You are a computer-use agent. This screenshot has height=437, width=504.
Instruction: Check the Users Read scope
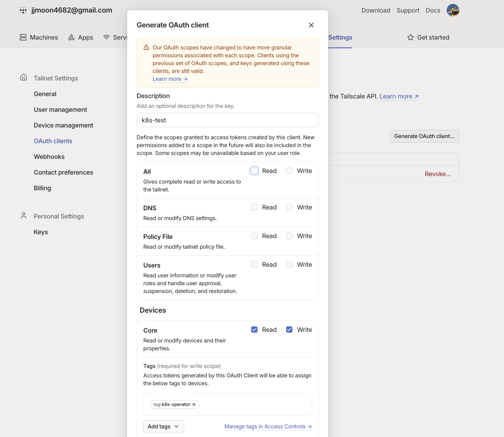pos(254,264)
